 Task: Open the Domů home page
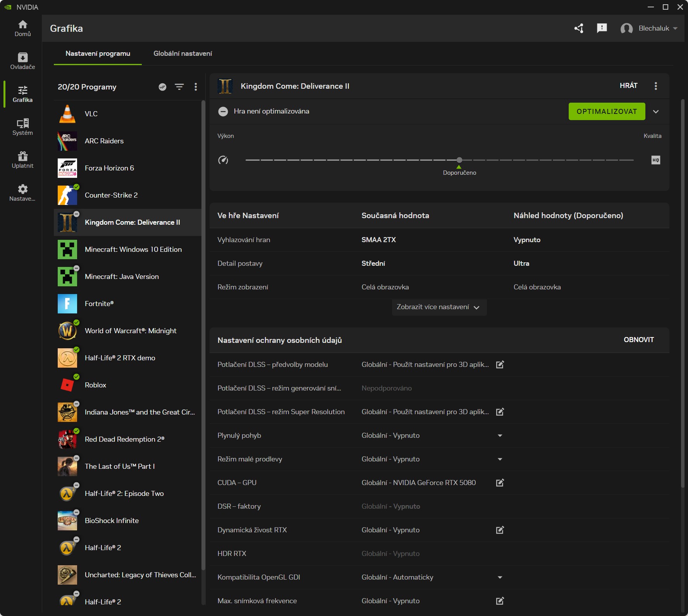(x=22, y=28)
